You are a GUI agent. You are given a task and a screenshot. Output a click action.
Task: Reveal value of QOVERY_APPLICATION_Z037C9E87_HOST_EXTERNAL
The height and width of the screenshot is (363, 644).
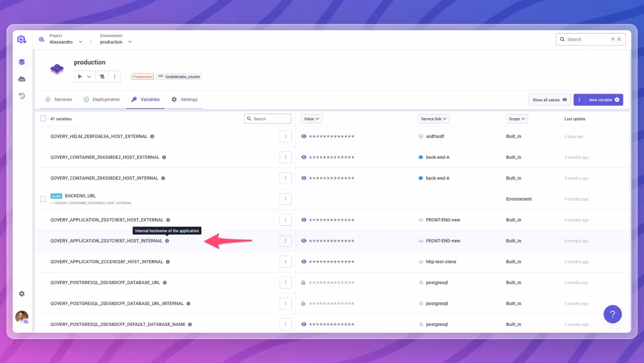(304, 220)
